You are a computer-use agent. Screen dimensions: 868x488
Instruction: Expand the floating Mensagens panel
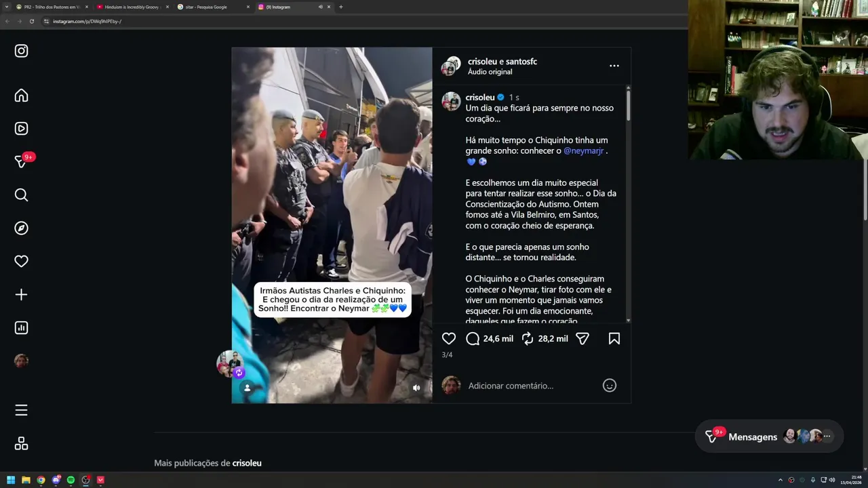tap(769, 436)
